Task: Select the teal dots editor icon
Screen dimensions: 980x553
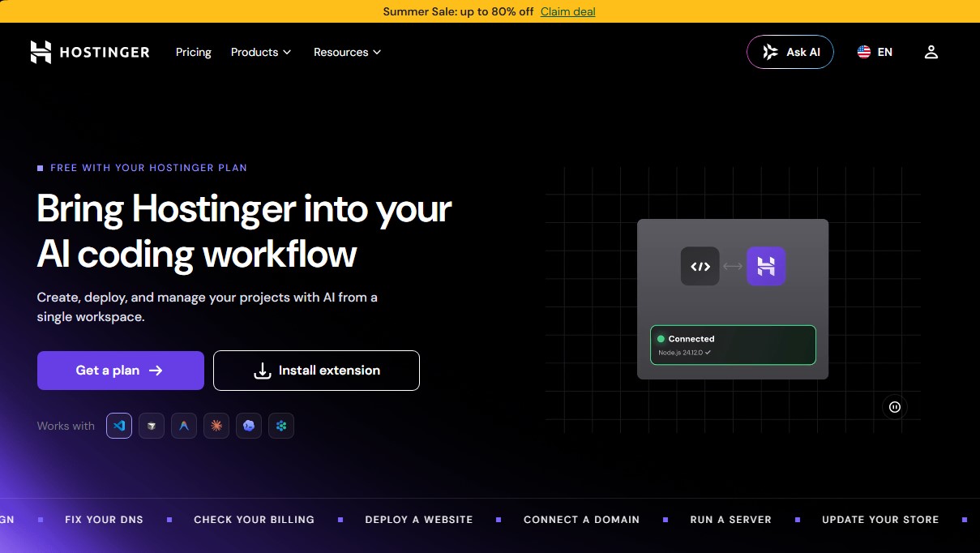Action: 281,426
